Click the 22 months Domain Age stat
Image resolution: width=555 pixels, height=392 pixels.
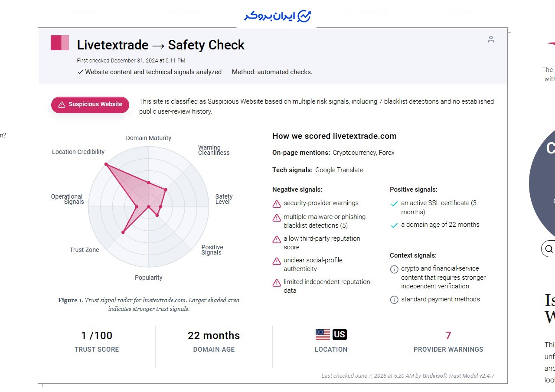coord(214,336)
